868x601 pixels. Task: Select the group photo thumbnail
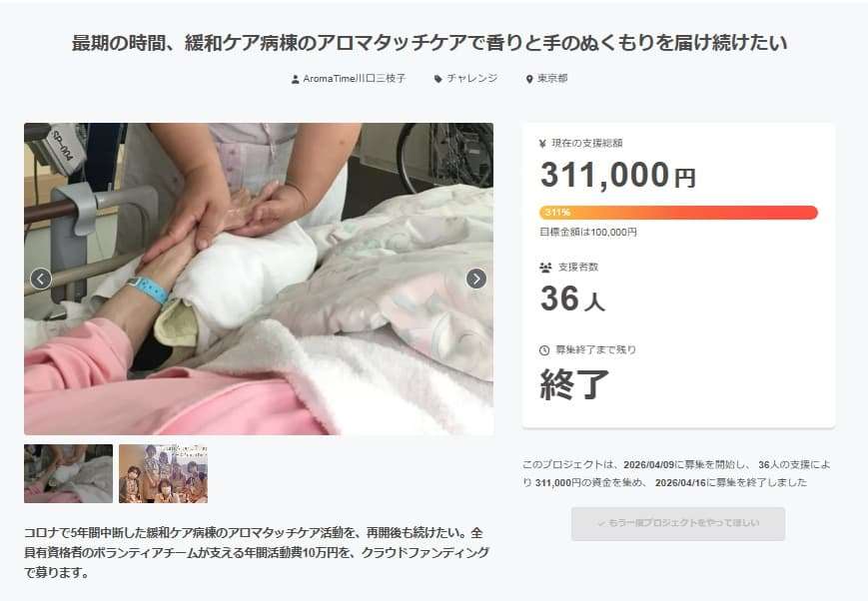tap(163, 474)
